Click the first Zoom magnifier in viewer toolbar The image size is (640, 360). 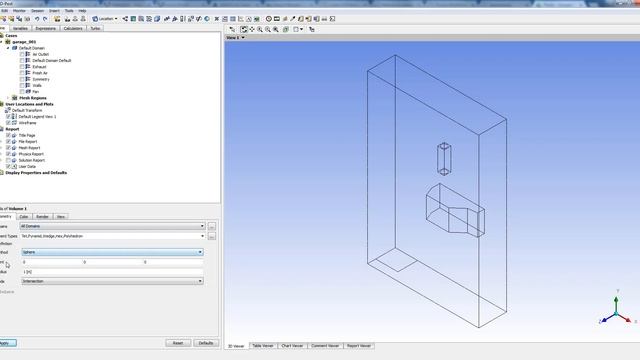point(260,29)
